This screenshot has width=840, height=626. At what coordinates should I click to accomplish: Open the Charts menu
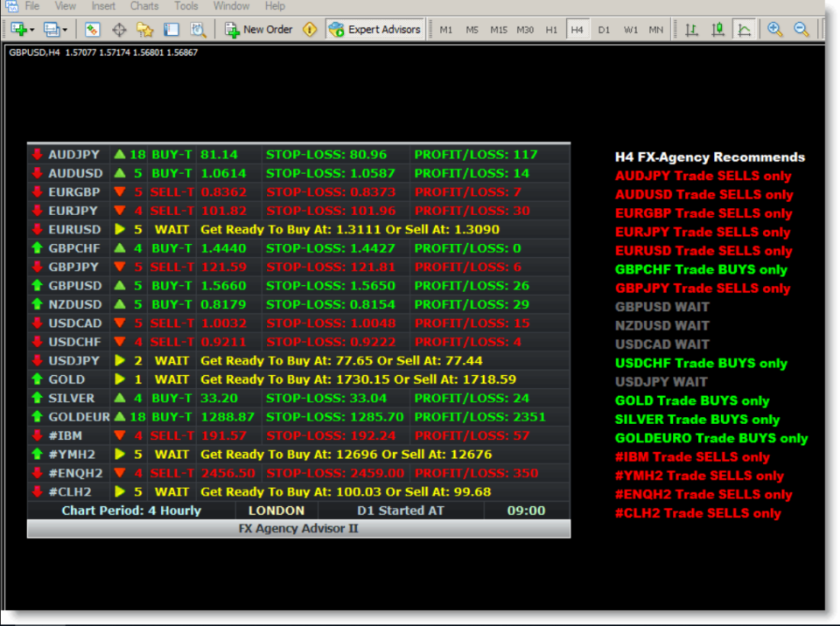click(x=143, y=6)
